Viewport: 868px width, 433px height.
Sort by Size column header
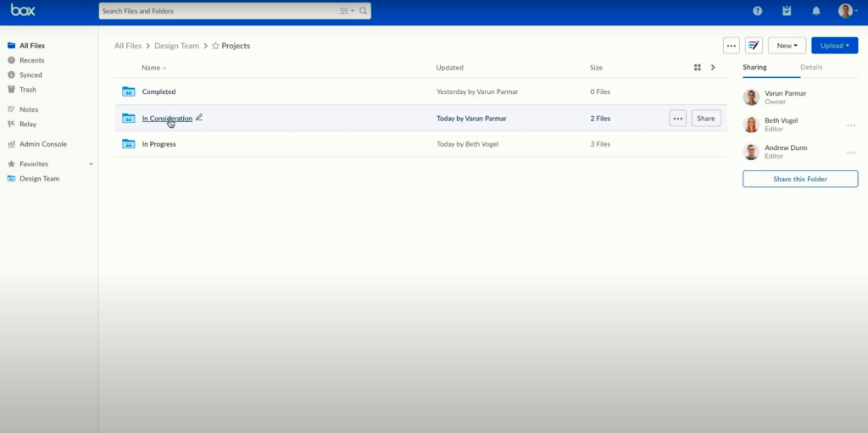click(x=596, y=68)
